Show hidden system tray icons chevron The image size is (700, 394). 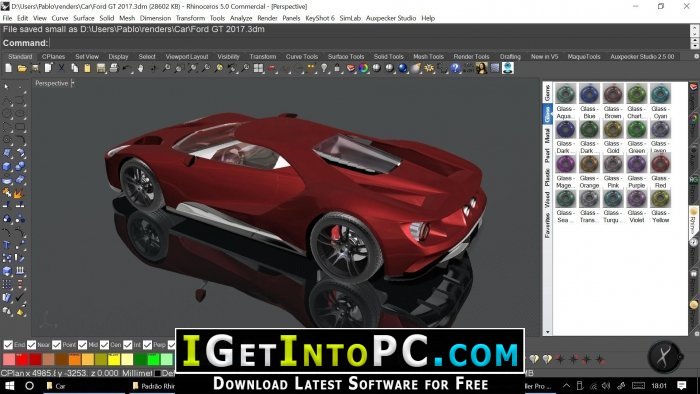566,386
